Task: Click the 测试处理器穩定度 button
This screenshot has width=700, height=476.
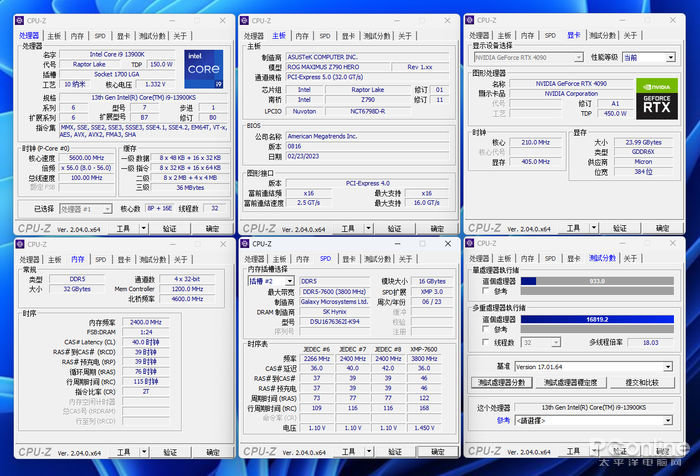Action: click(570, 383)
